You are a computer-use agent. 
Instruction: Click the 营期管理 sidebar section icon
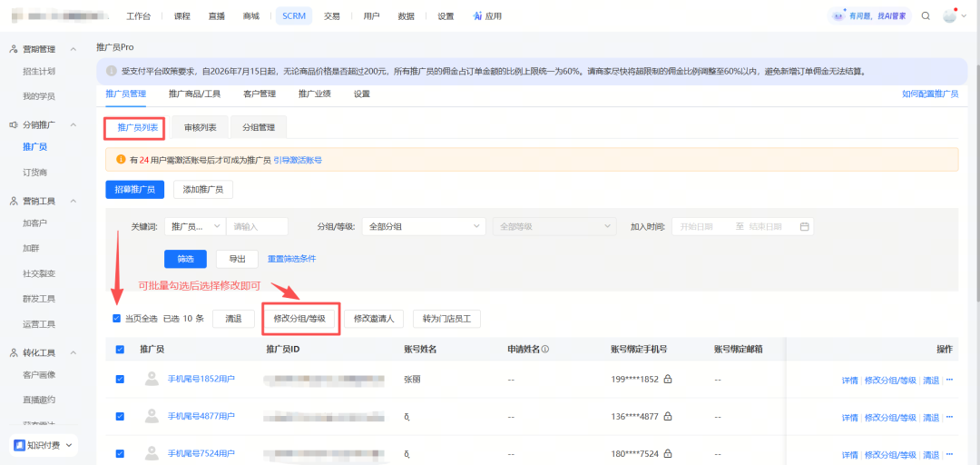pyautogui.click(x=14, y=49)
